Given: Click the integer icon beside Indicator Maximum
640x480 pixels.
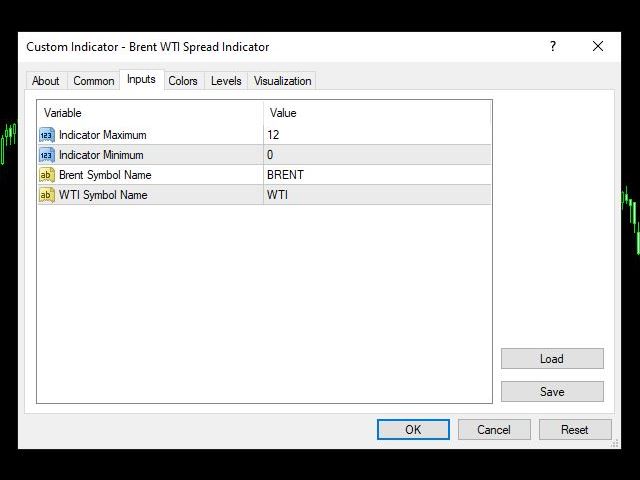Looking at the screenshot, I should [47, 135].
